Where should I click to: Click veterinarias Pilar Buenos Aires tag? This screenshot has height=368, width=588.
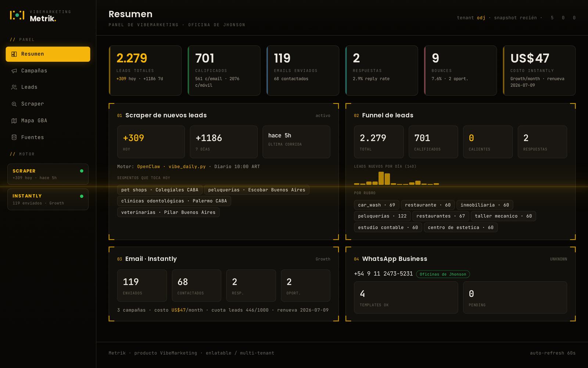[x=168, y=212]
